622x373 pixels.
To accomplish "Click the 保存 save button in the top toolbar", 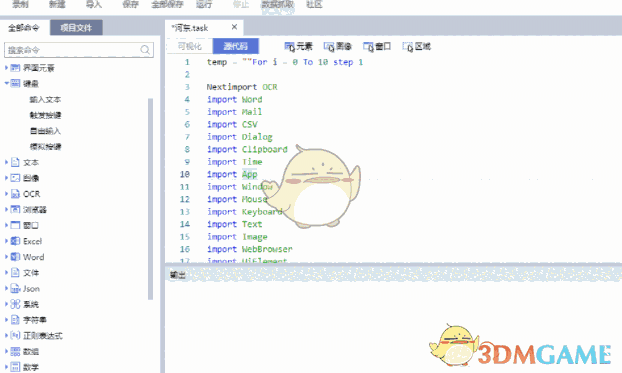I will pyautogui.click(x=131, y=4).
